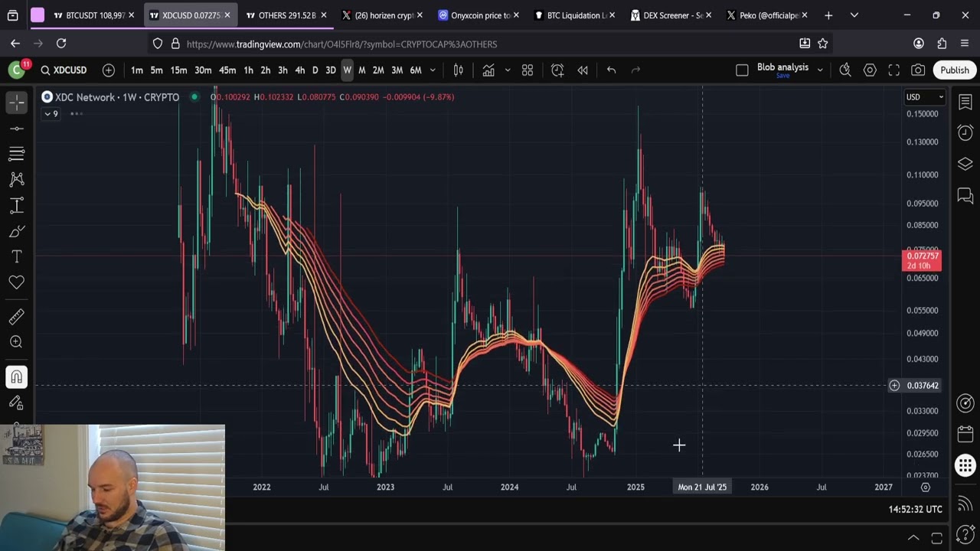This screenshot has height=551, width=980.
Task: Select the zoom in tool
Action: [17, 342]
